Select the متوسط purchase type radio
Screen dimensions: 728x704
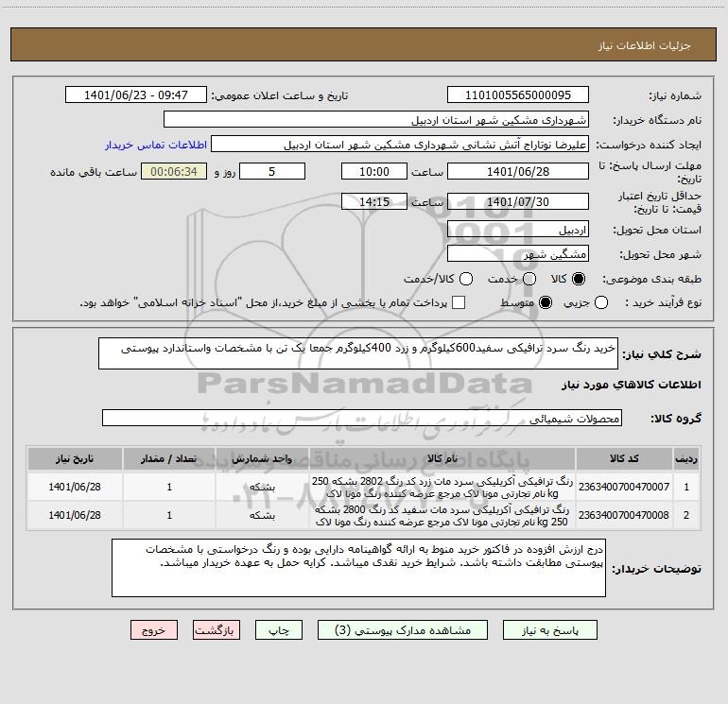tap(546, 303)
